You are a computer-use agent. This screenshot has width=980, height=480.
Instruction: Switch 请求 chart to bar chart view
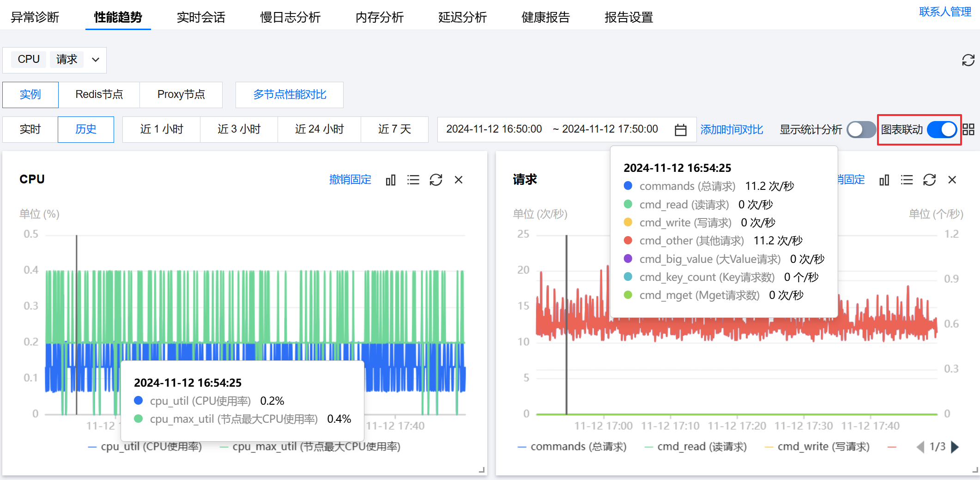[x=884, y=180]
